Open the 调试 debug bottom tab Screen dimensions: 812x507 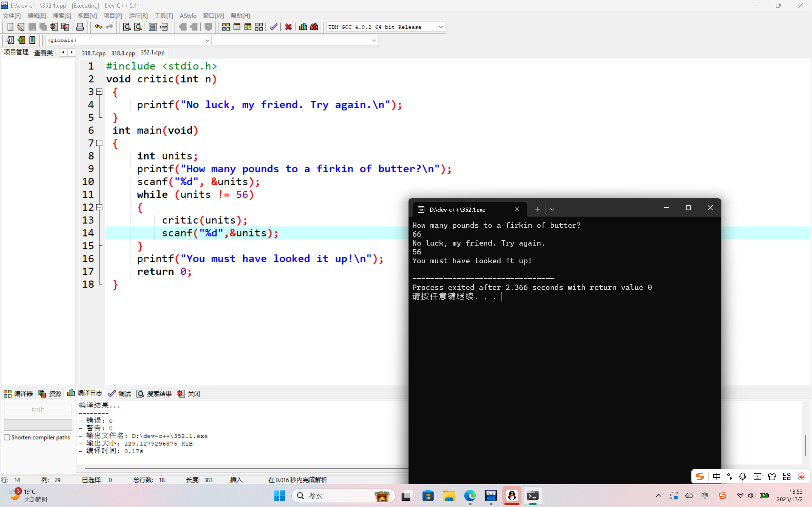[120, 393]
